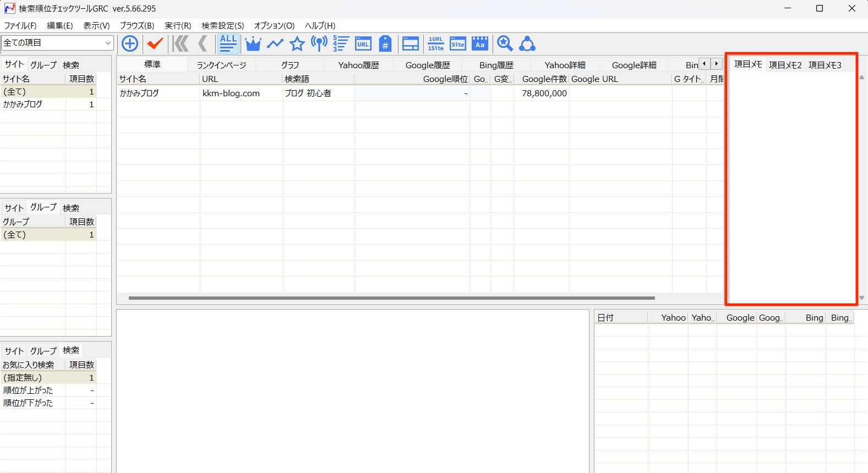Select the ブログ 初心者 search term cell

pos(318,94)
